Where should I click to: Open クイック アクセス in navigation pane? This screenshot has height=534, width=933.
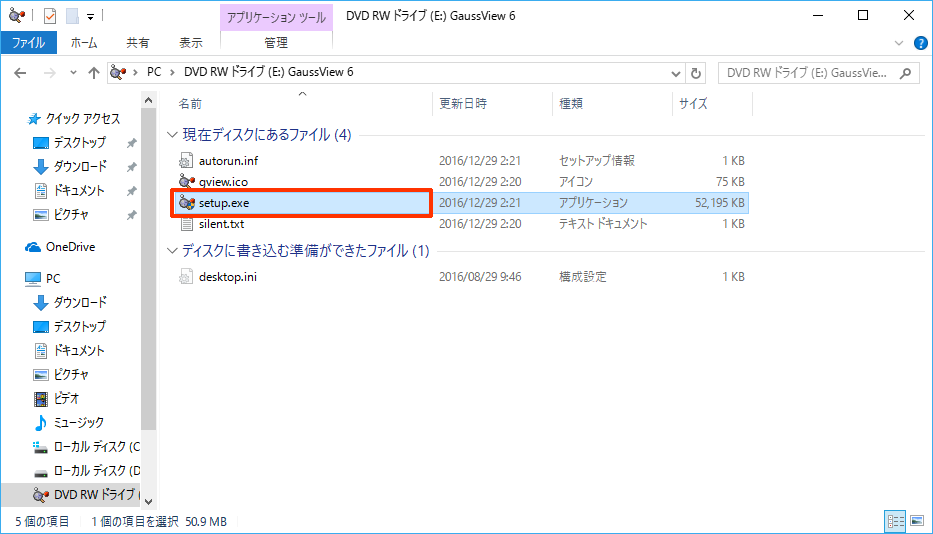coord(74,118)
